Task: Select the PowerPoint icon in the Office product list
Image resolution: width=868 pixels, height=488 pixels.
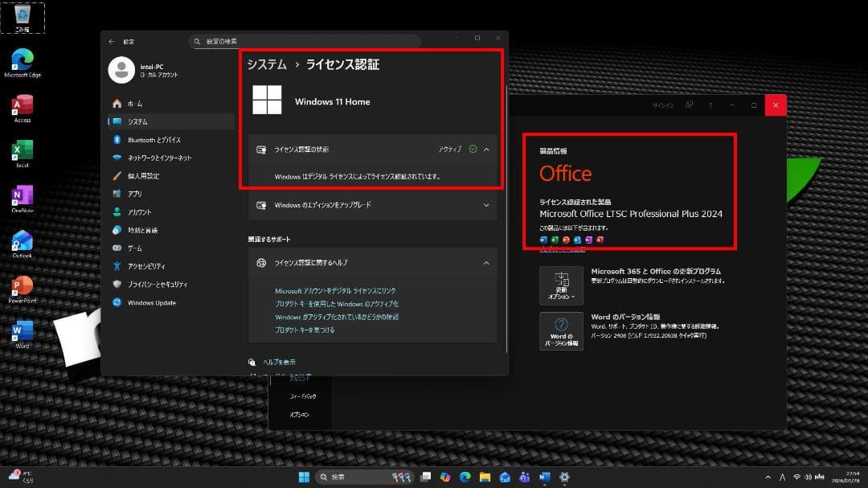Action: point(567,239)
